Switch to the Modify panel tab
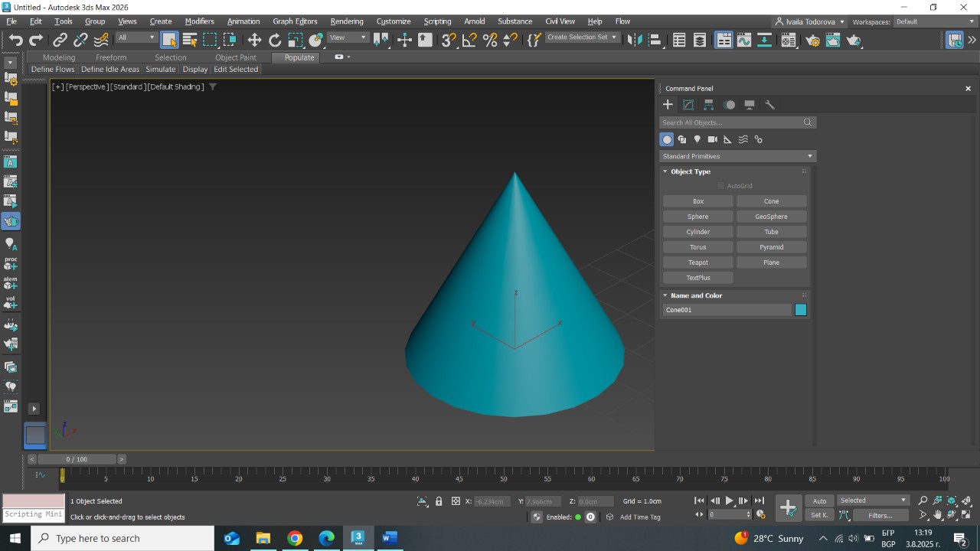The image size is (980, 551). (688, 105)
